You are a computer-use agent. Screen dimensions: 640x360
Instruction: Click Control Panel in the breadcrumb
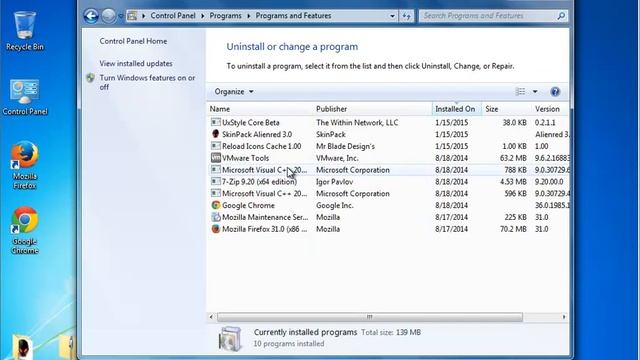click(173, 16)
